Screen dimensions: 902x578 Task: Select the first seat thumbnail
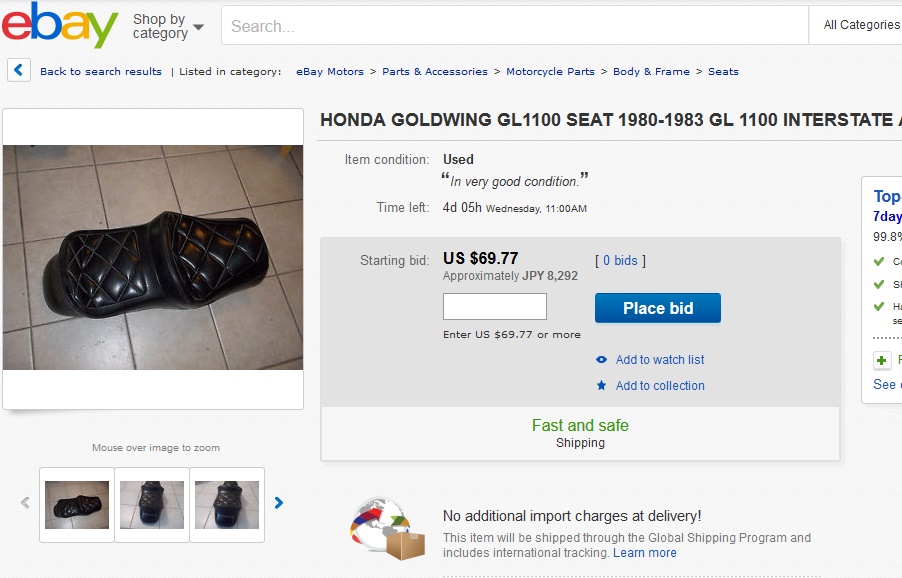pos(77,505)
